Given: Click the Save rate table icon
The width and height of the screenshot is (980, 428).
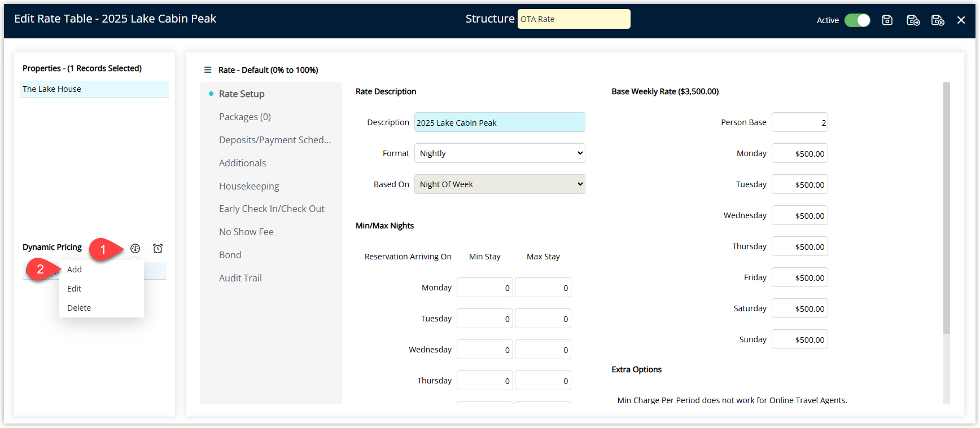Looking at the screenshot, I should (887, 20).
